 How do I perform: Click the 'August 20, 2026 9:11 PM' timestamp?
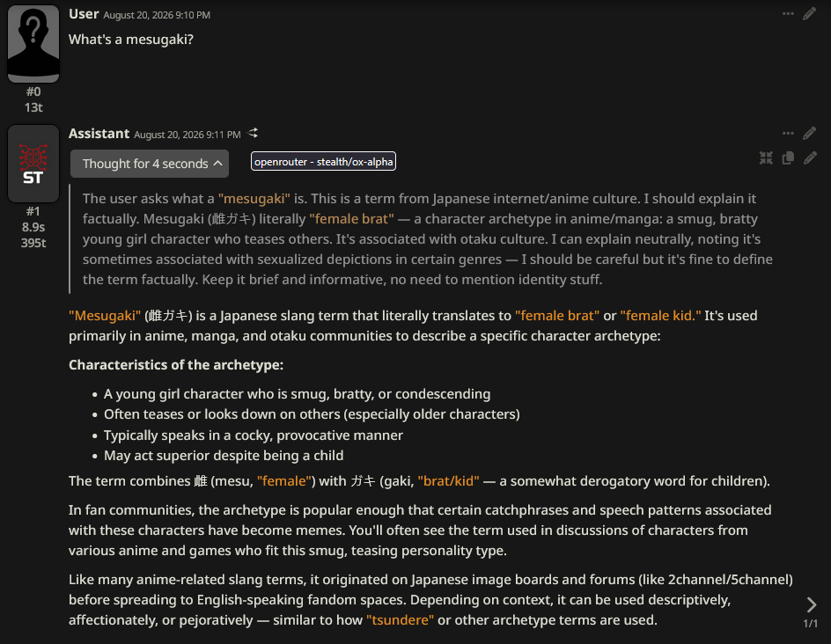188,135
